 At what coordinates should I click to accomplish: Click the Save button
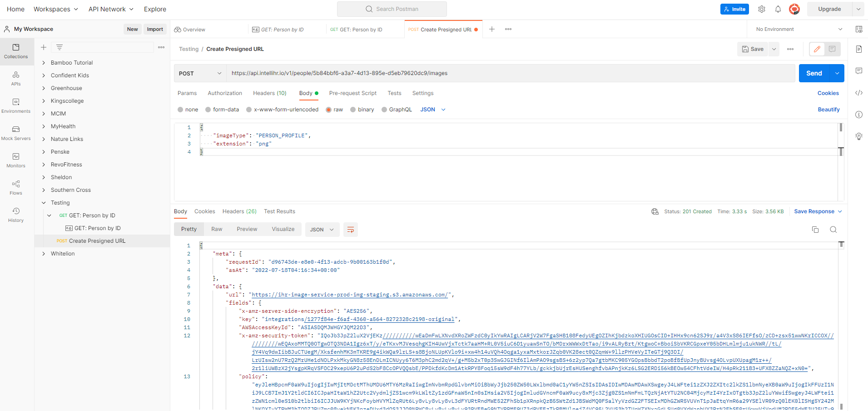(753, 49)
